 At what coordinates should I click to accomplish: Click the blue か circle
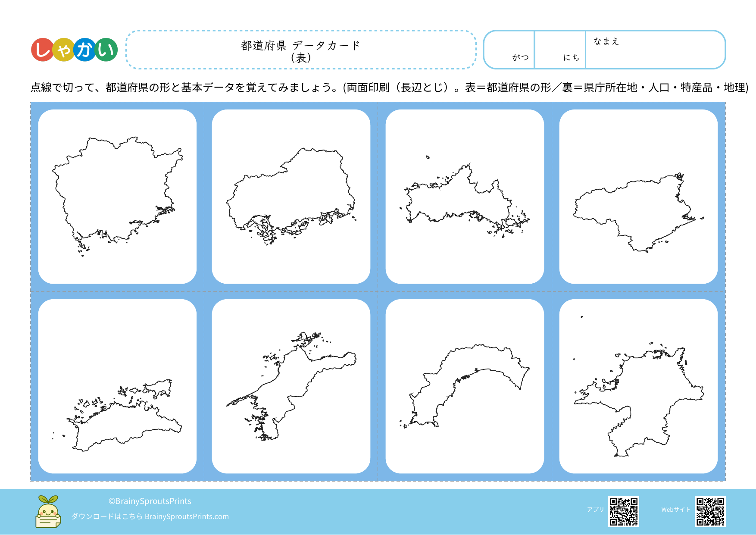84,50
